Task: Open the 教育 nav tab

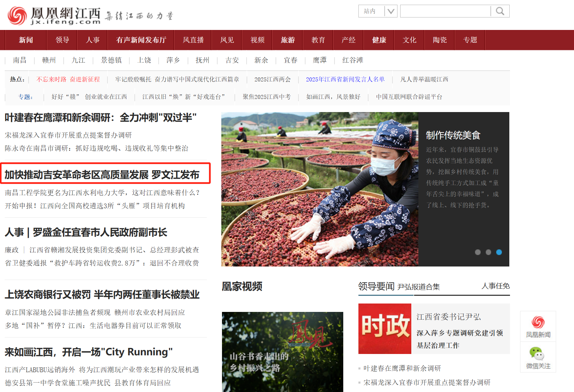Action: [318, 40]
